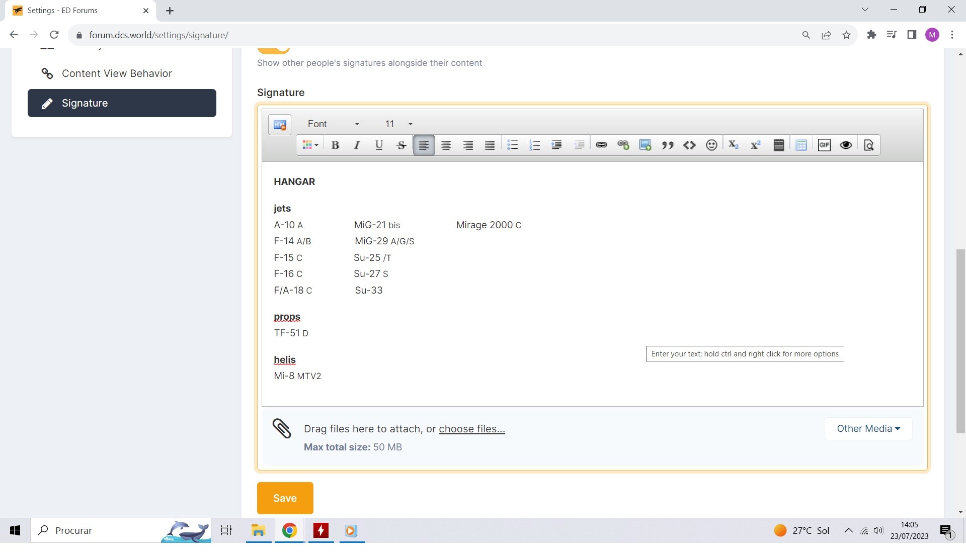Viewport: 966px width, 560px height.
Task: Toggle HTML source mode button
Action: pyautogui.click(x=280, y=125)
